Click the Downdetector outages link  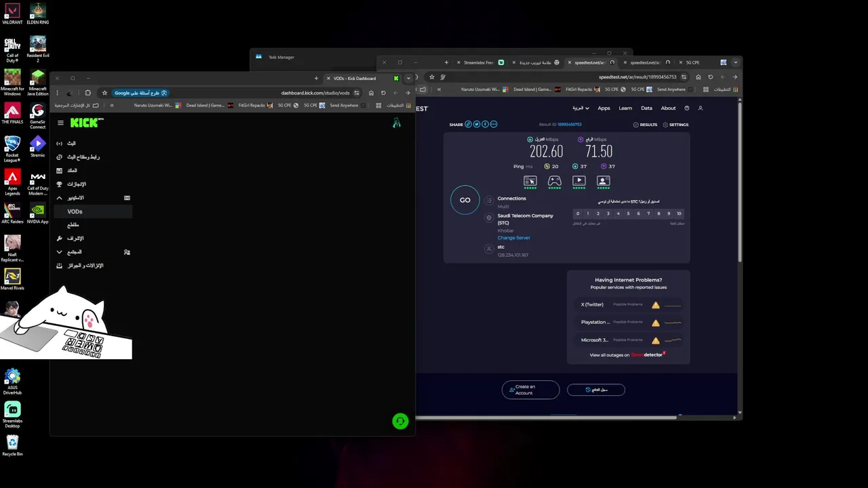point(627,355)
